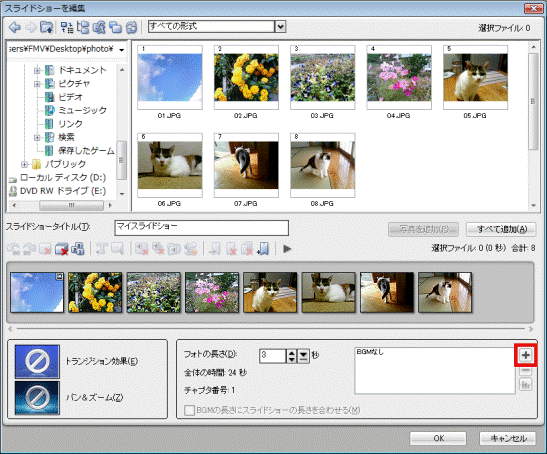Rotate photo right 90 degrees
This screenshot has width=547, height=454.
[x=29, y=249]
